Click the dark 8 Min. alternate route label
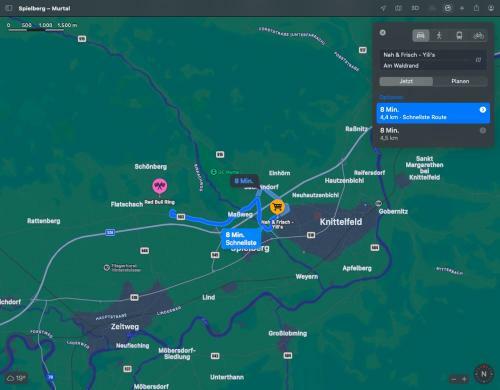This screenshot has height=390, width=500. point(244,181)
